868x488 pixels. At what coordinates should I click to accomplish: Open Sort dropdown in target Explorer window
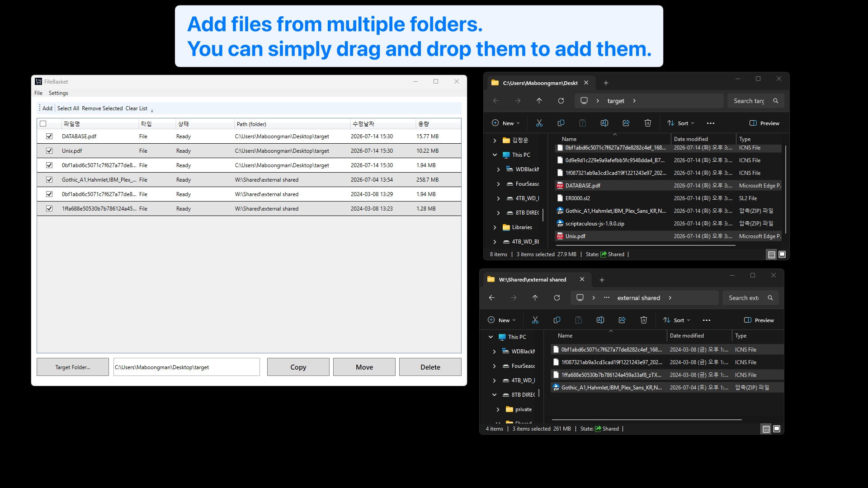pos(681,123)
